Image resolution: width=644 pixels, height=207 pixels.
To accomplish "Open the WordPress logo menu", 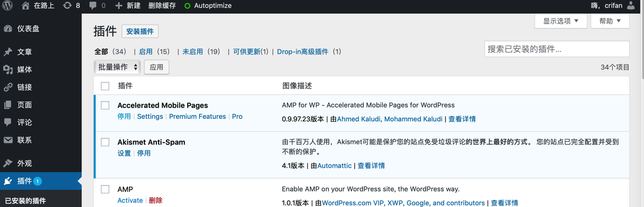I will click(8, 6).
